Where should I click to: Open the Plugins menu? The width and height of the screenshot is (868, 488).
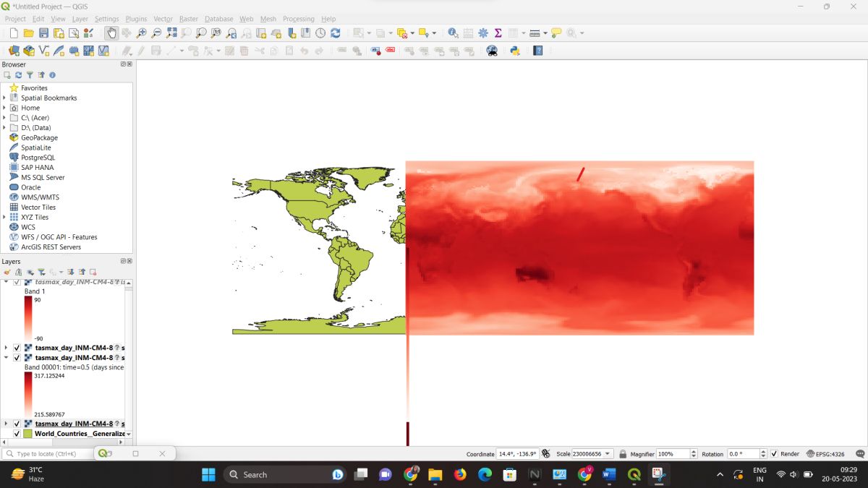point(136,19)
